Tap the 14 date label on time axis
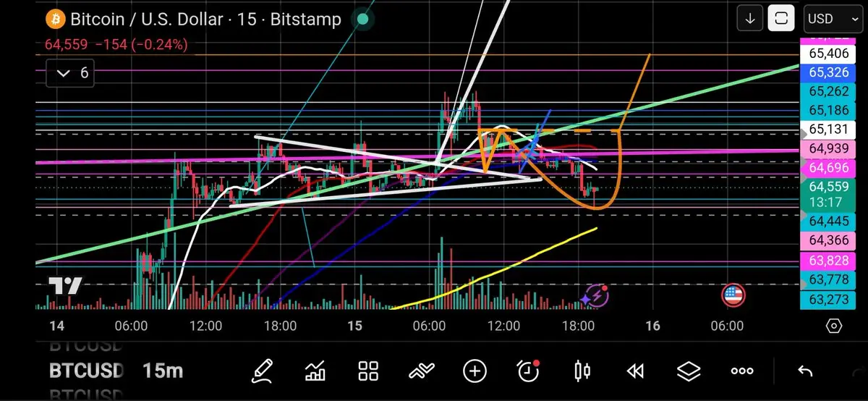 56,326
